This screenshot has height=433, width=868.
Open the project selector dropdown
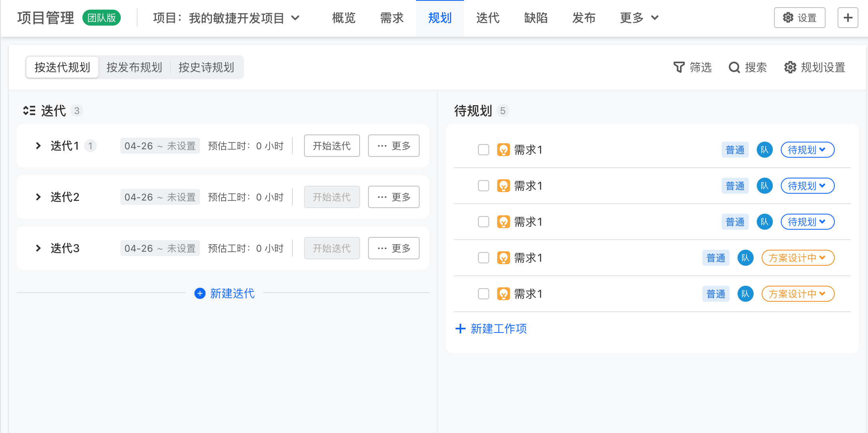pyautogui.click(x=226, y=18)
